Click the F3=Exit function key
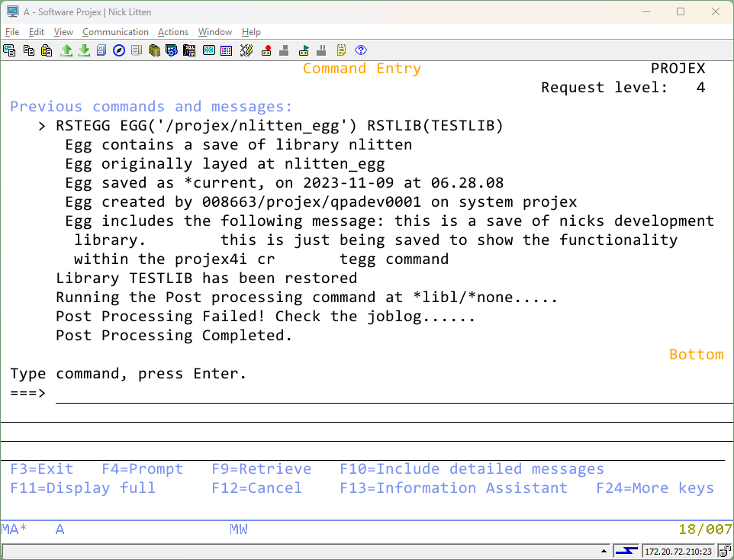This screenshot has height=560, width=734. tap(42, 468)
